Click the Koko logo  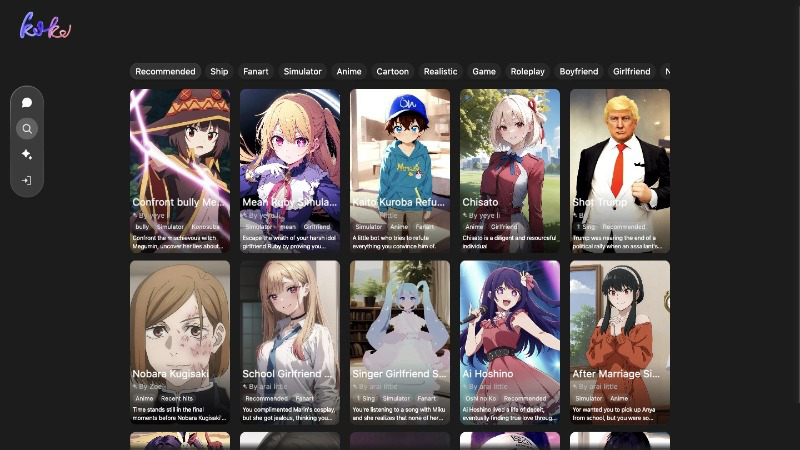coord(45,26)
